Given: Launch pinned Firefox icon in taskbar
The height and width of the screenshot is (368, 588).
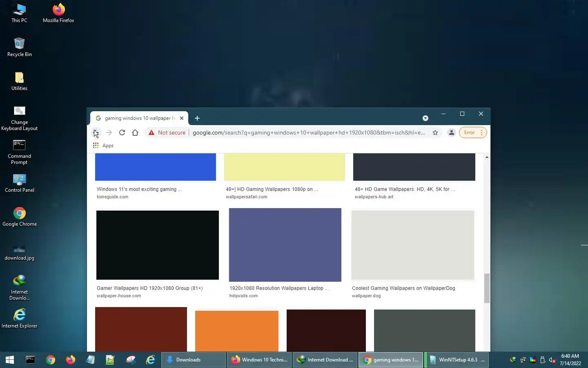Looking at the screenshot, I should (x=71, y=360).
